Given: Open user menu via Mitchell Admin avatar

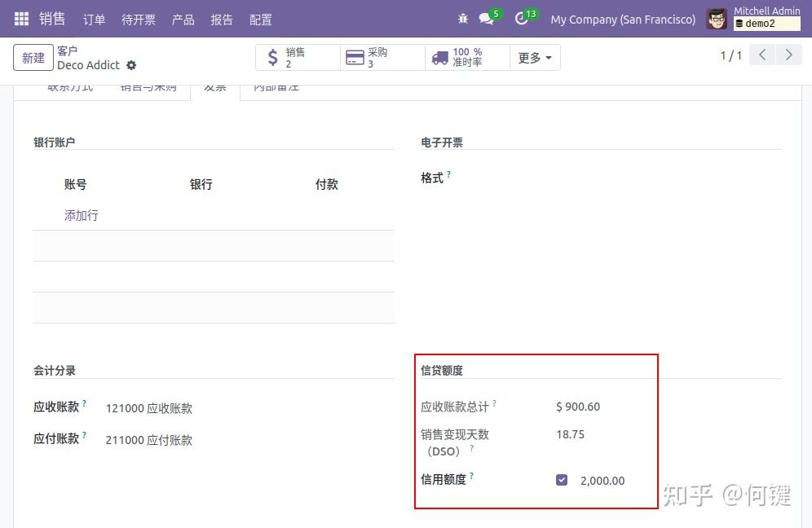Looking at the screenshot, I should [717, 19].
